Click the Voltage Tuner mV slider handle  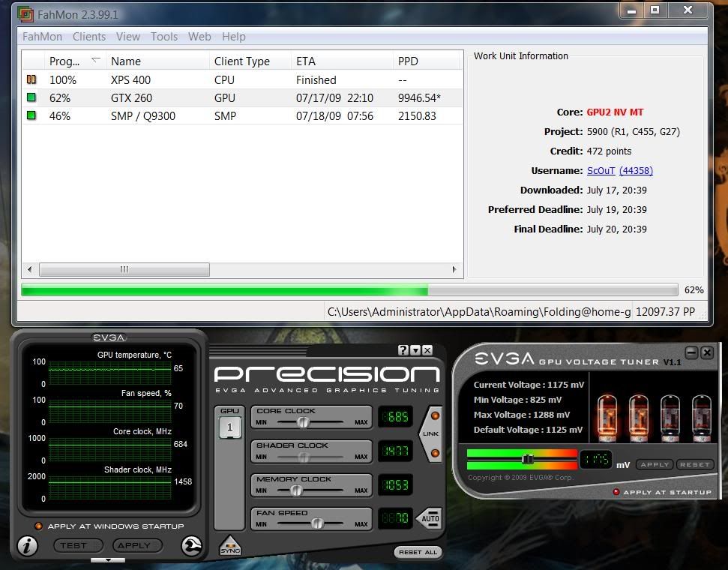coord(528,460)
